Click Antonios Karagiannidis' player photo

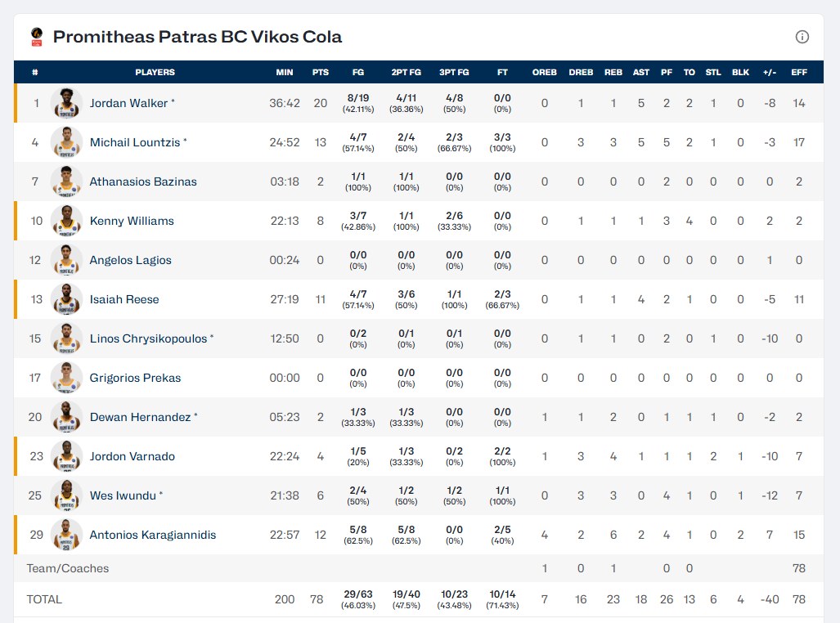coord(66,536)
